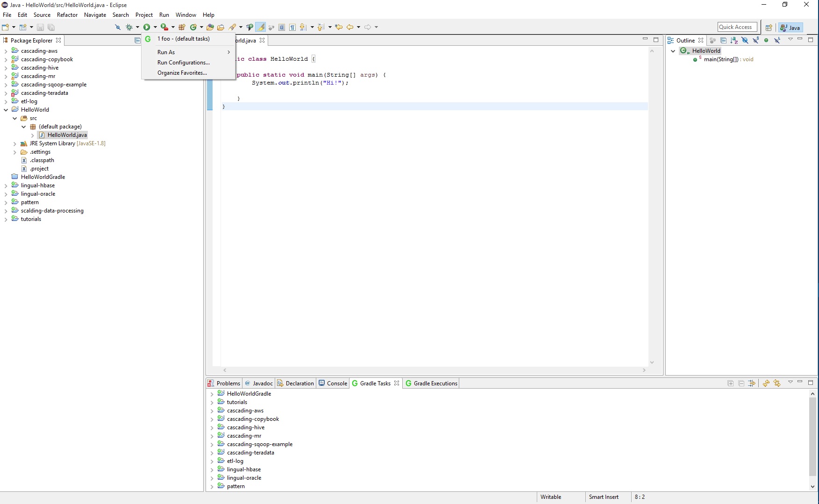Image resolution: width=819 pixels, height=504 pixels.
Task: Open the New file dropdown arrow
Action: [x=14, y=27]
